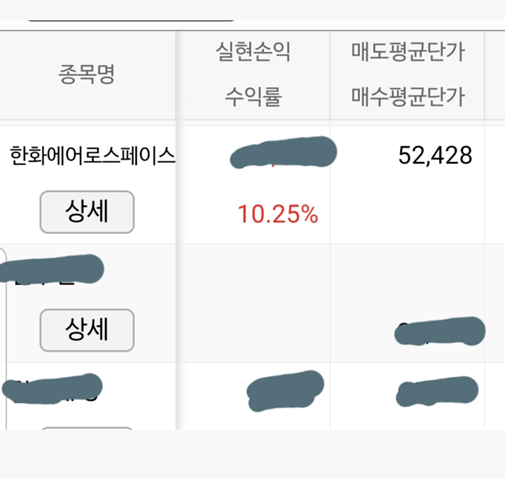This screenshot has width=505, height=479.
Task: Select the 매도평균단가 header label
Action: pyautogui.click(x=408, y=52)
